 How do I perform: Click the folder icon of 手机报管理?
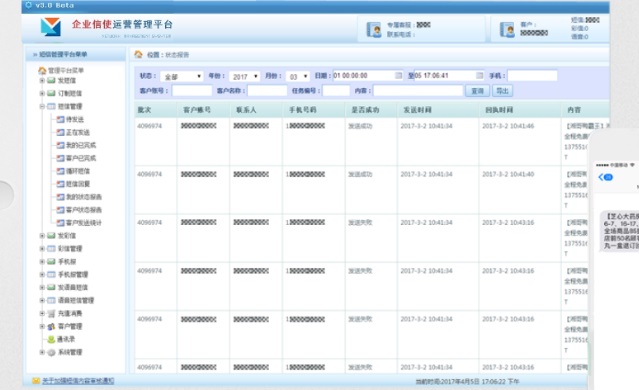51,274
